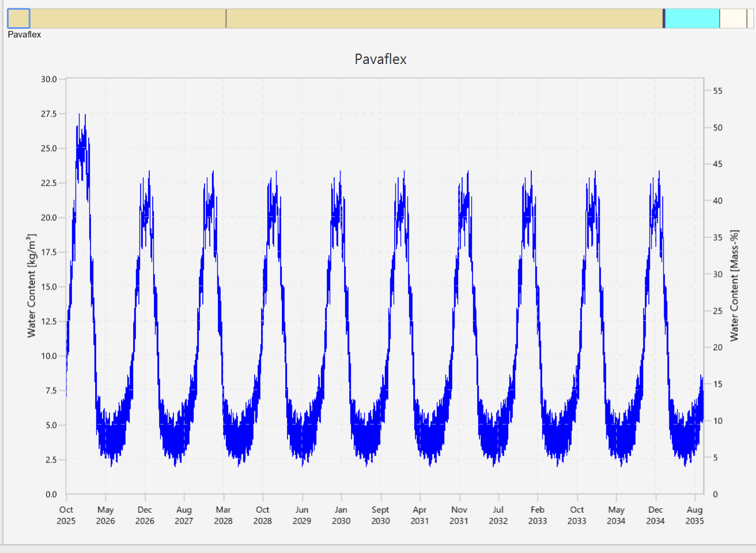The width and height of the screenshot is (756, 553).
Task: Click the right Water Content [Mass-%] axis label
Action: 734,286
